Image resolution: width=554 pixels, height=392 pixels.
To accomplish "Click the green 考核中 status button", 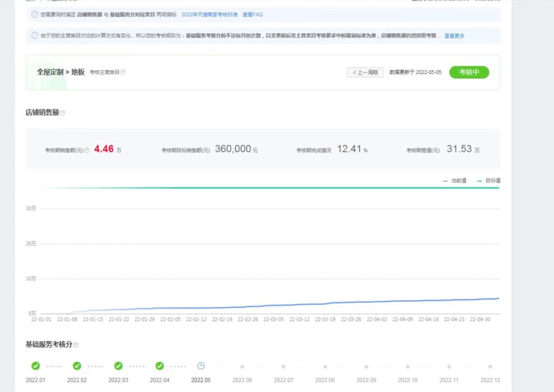I will [x=469, y=72].
